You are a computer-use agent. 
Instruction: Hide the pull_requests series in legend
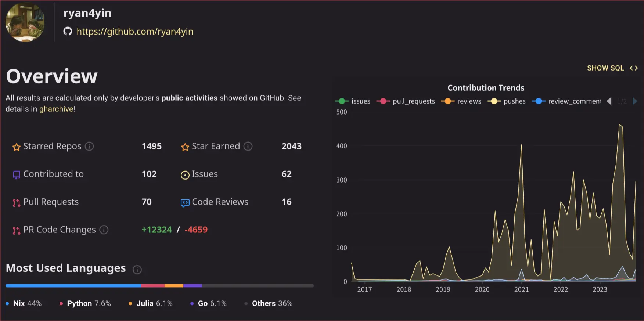pos(406,101)
